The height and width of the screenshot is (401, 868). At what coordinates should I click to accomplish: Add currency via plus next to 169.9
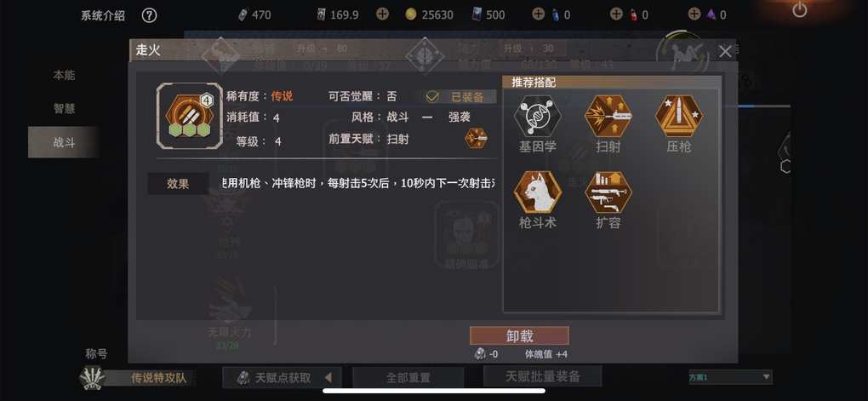[382, 14]
